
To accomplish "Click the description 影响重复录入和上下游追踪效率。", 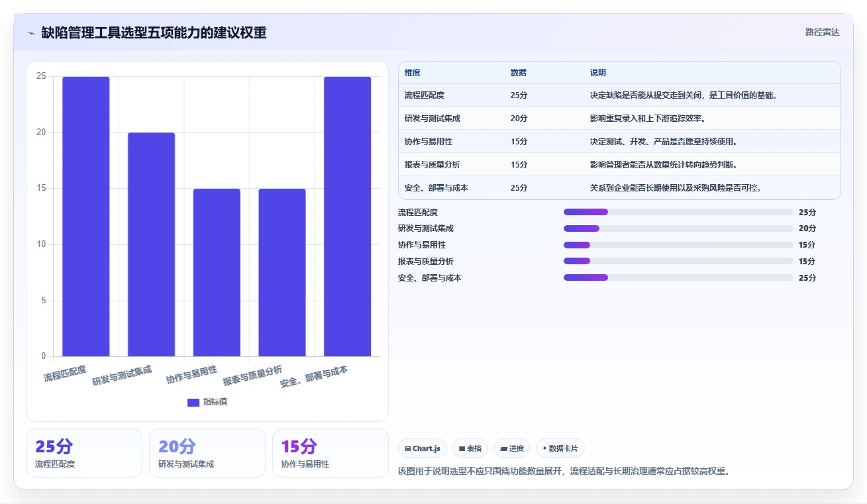I will point(648,119).
